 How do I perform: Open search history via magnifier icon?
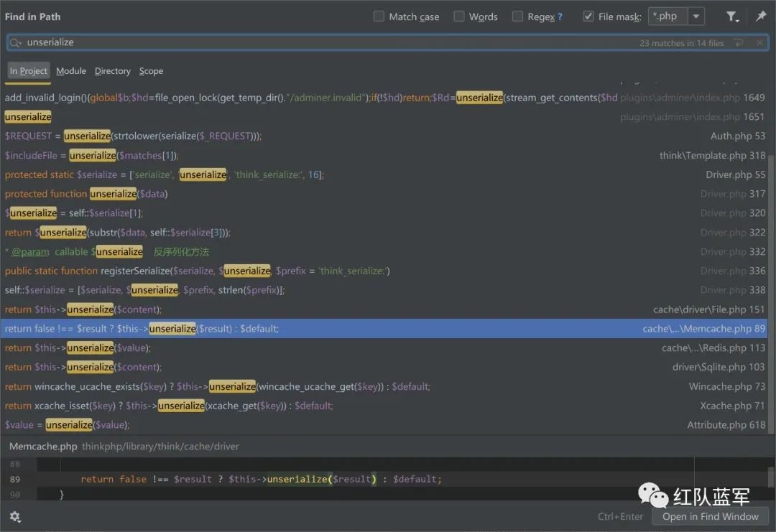15,42
